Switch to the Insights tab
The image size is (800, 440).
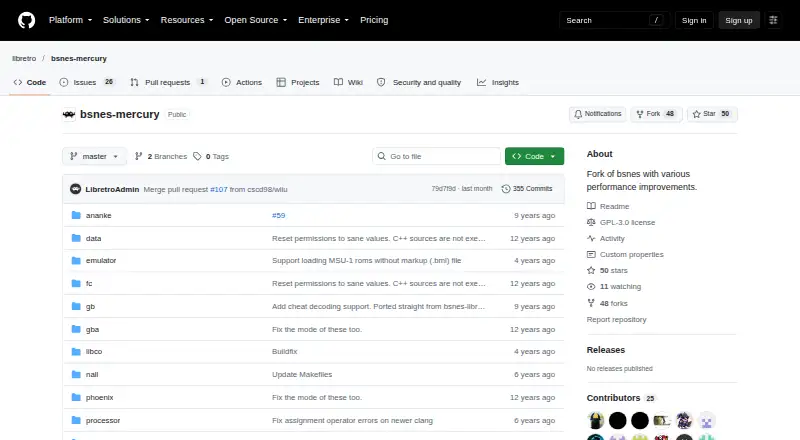tap(498, 82)
